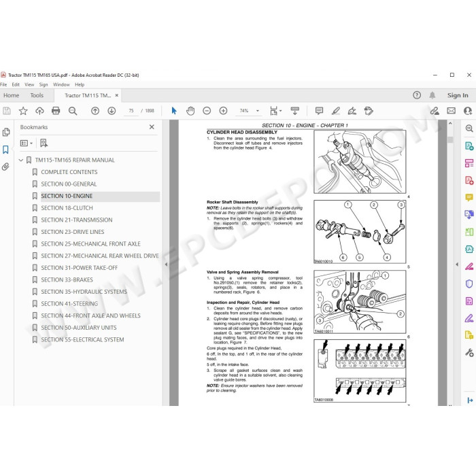The height and width of the screenshot is (476, 476).
Task: Open the Comment tool in right pane
Action: [x=469, y=197]
